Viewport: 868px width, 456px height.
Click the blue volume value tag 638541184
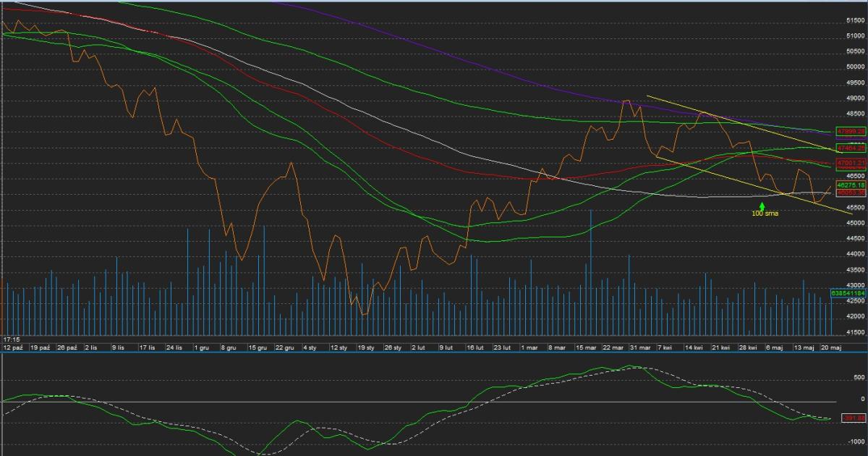point(849,293)
